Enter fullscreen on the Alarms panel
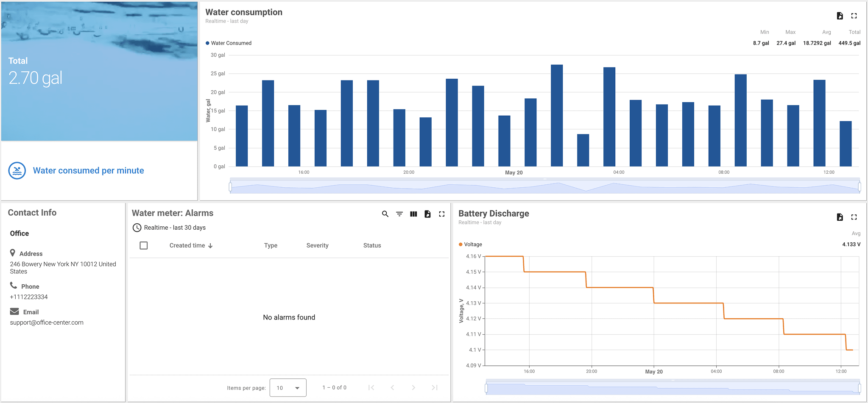868x403 pixels. tap(441, 214)
